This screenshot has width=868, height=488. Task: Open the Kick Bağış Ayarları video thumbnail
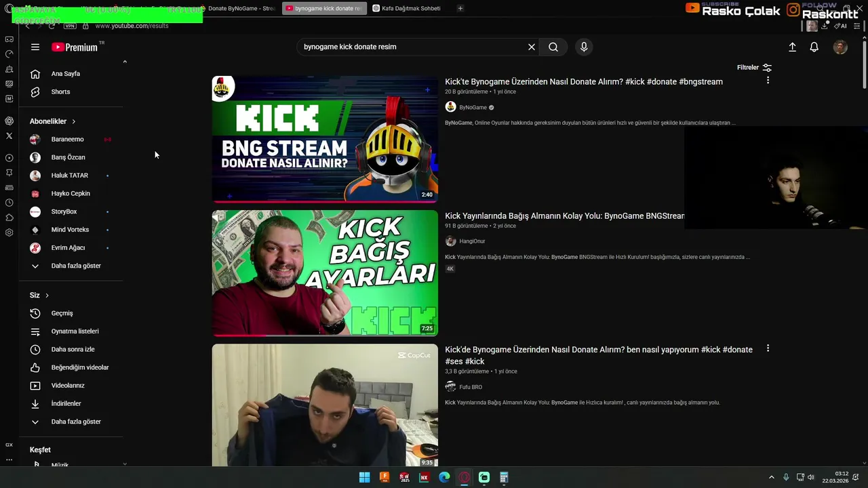[x=325, y=273]
